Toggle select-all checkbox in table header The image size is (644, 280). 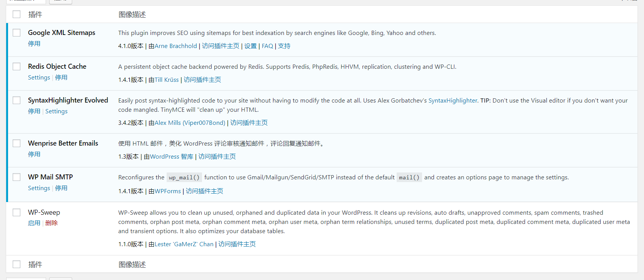pyautogui.click(x=17, y=14)
